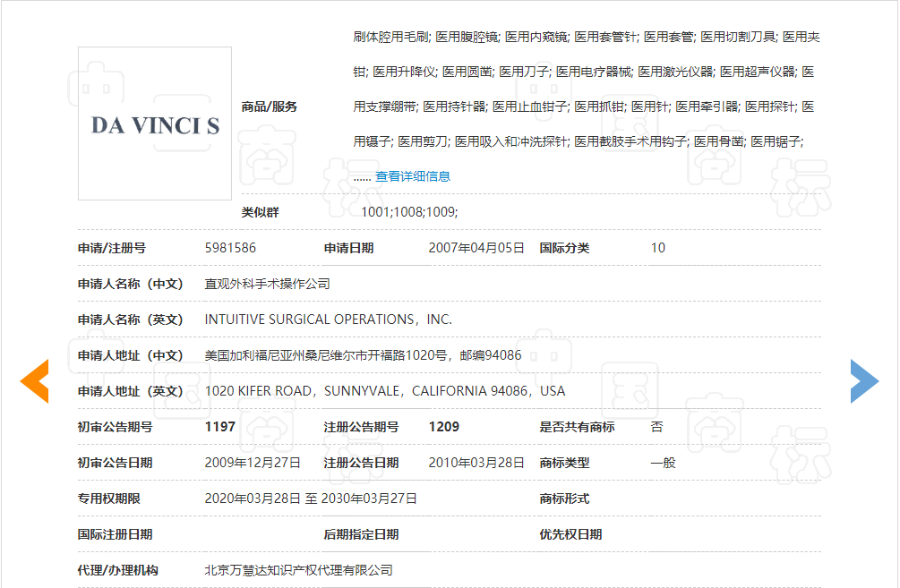Image resolution: width=900 pixels, height=588 pixels.
Task: Select application date 2007年04月05日
Action: 476,248
